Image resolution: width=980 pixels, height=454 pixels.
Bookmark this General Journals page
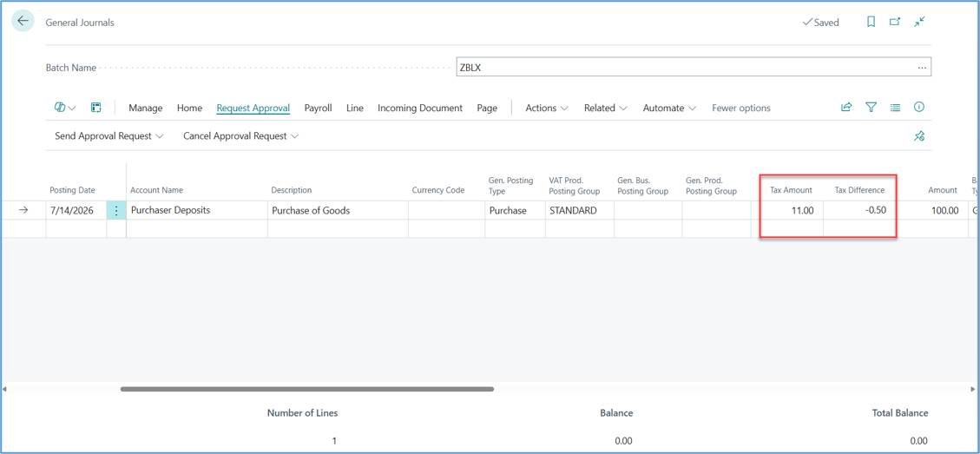(x=871, y=22)
